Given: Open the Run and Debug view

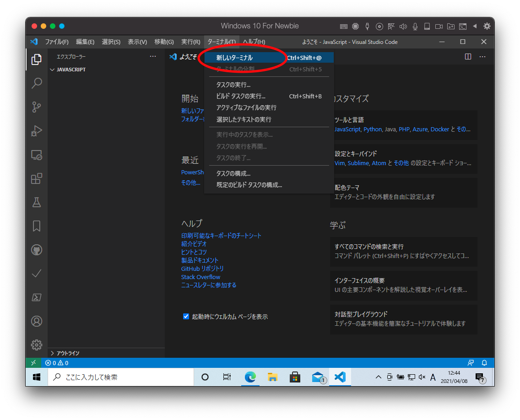Looking at the screenshot, I should 37,130.
